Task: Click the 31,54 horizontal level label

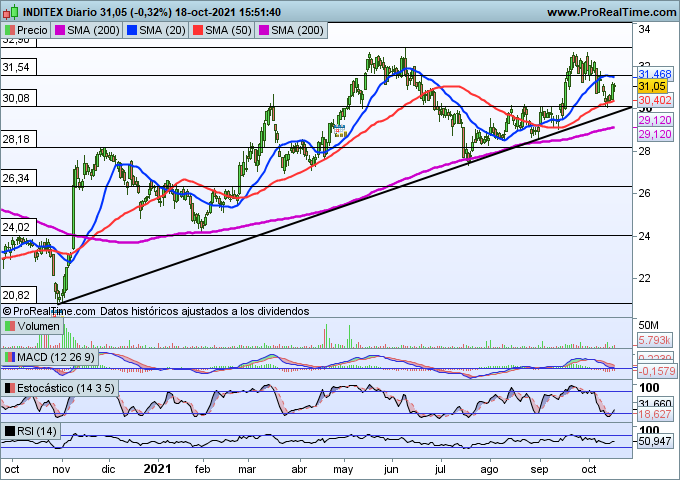Action: pyautogui.click(x=18, y=67)
